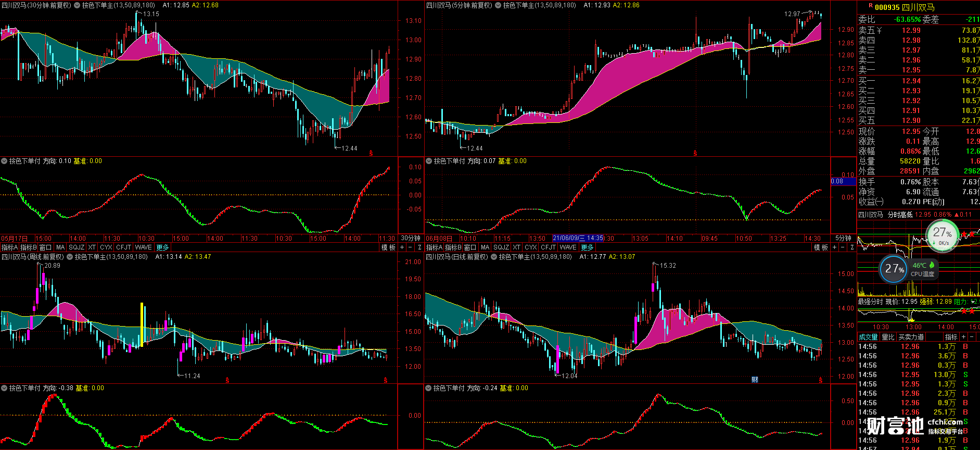Click the 25.1万 trade row at 14:56
This screenshot has width=980, height=450.
coord(919,412)
